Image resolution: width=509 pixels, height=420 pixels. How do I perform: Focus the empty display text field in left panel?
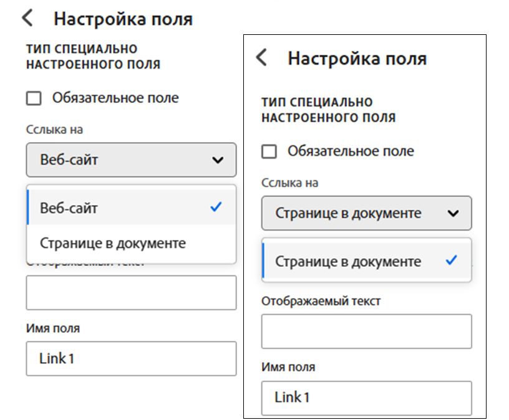(x=131, y=293)
